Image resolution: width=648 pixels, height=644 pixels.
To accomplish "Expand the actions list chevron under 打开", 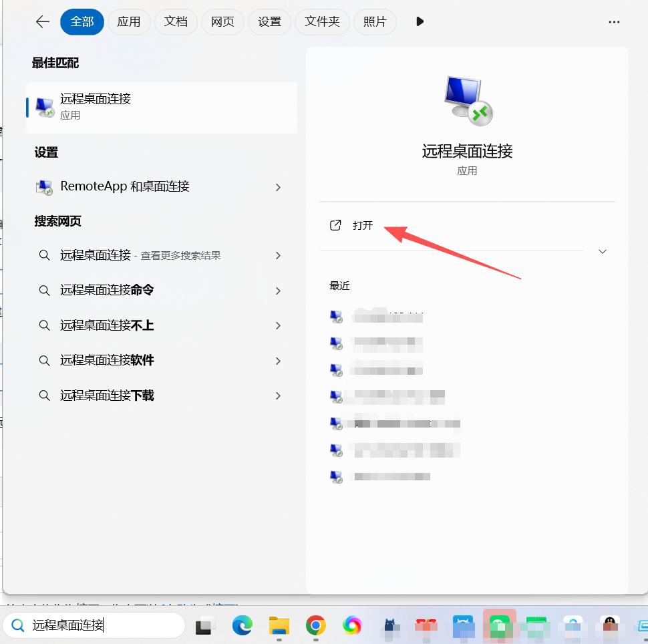I will pyautogui.click(x=603, y=252).
